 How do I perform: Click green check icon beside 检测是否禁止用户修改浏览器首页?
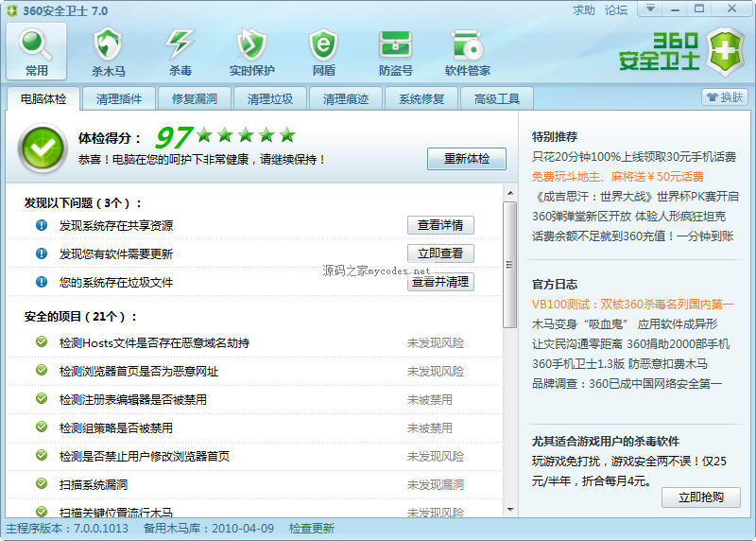point(42,456)
